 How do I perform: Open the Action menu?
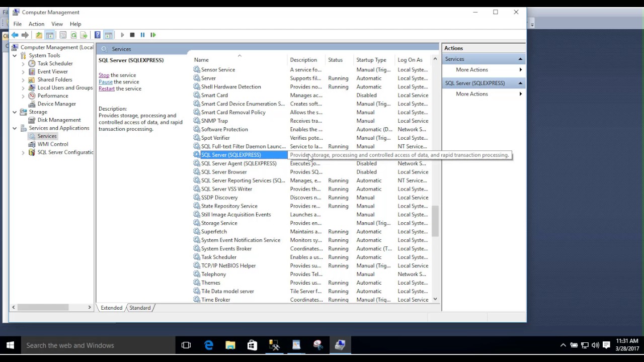(x=36, y=24)
